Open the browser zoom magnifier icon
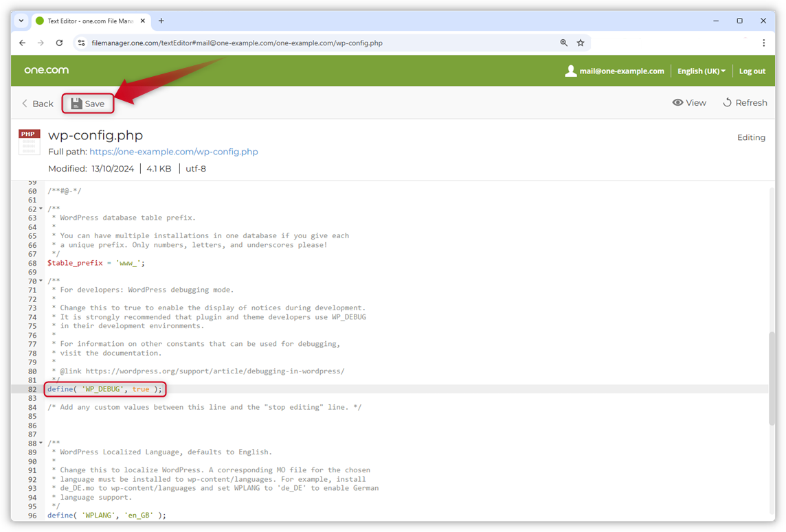The height and width of the screenshot is (532, 786). pyautogui.click(x=563, y=43)
